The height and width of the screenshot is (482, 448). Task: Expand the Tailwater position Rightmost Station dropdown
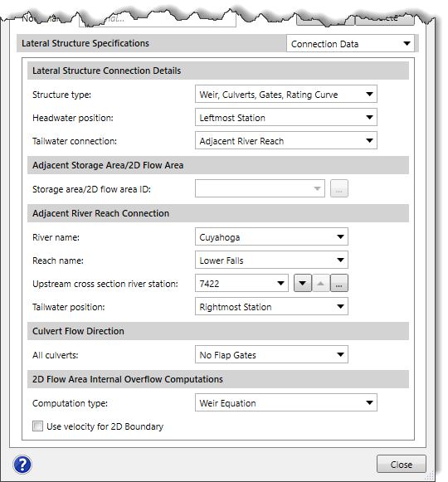pos(271,306)
